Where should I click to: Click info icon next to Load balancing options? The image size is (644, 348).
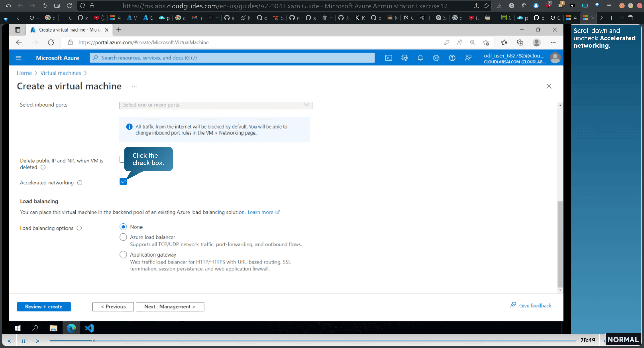tap(79, 228)
